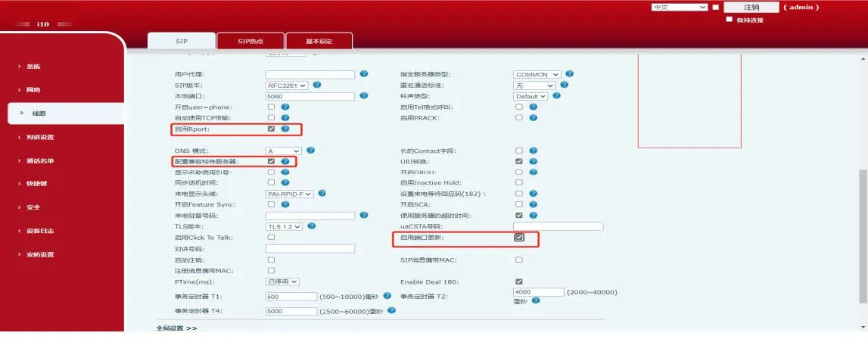Open 对讲设置 in the left sidebar
This screenshot has width=868, height=339.
40,137
